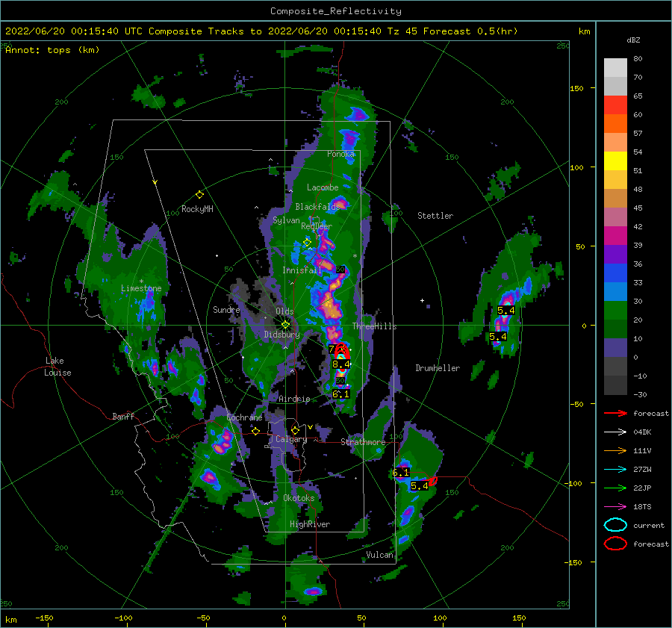
Task: Click the yellow diamond marker above Calgary
Action: click(295, 430)
